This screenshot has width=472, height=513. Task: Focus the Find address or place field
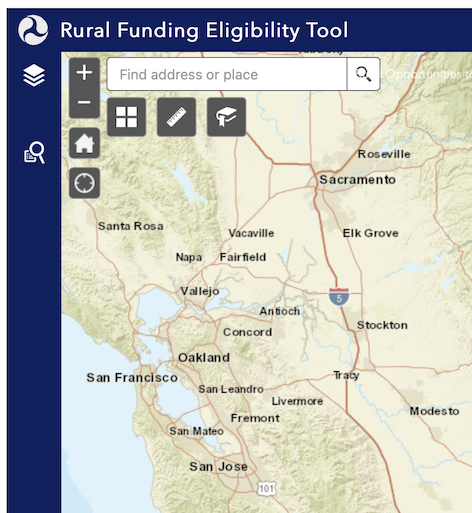(x=227, y=74)
